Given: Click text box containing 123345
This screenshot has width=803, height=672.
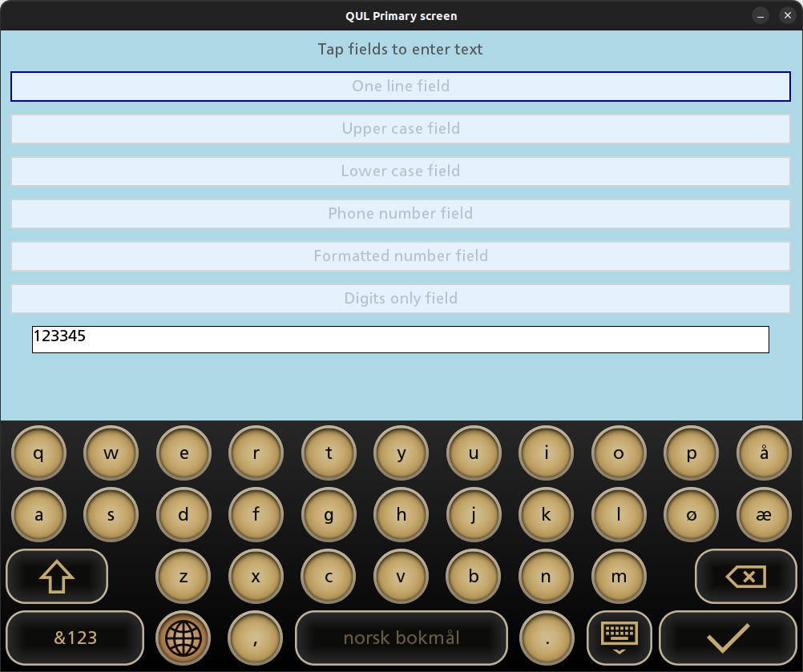Looking at the screenshot, I should click(x=401, y=340).
